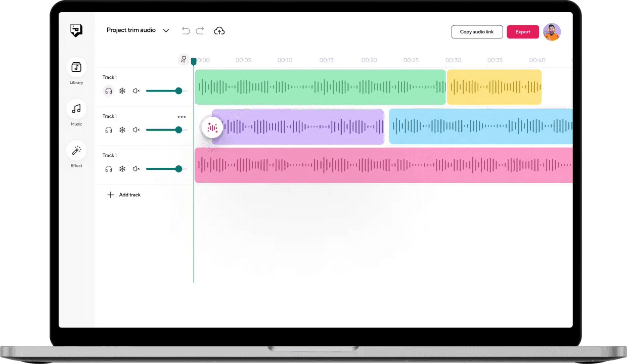Expand options from the user avatar

pos(552,32)
